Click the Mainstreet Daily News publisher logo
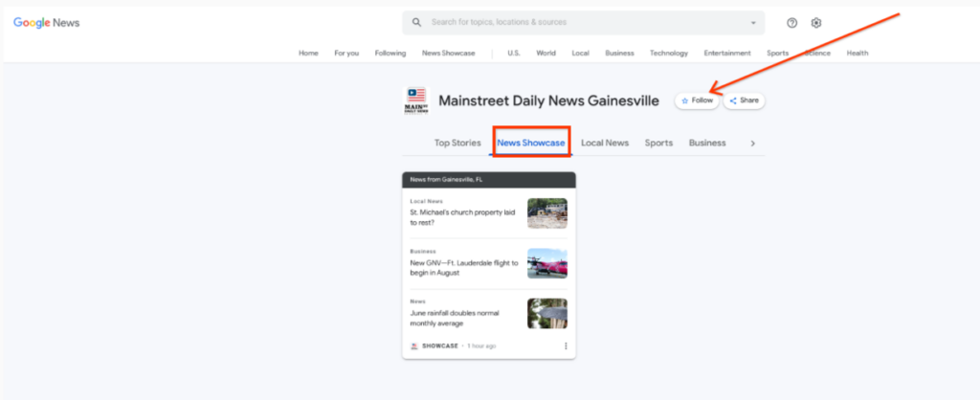Viewport: 980px width, 400px height. pos(416,100)
